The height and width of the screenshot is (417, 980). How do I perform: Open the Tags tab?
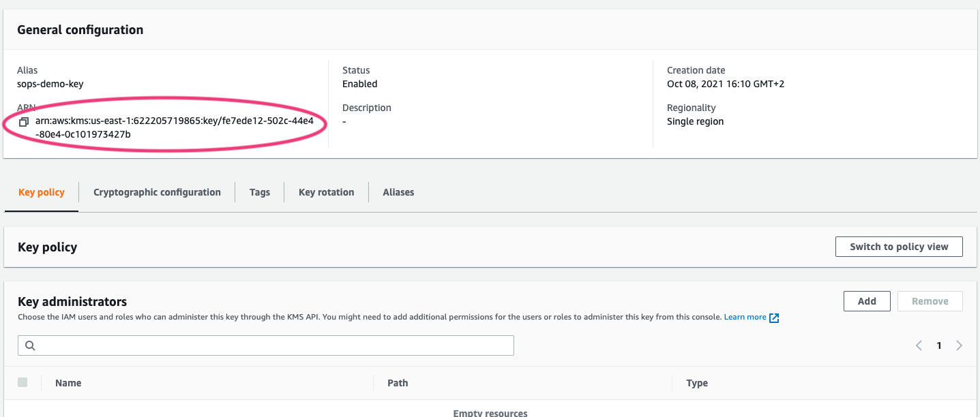(x=260, y=192)
